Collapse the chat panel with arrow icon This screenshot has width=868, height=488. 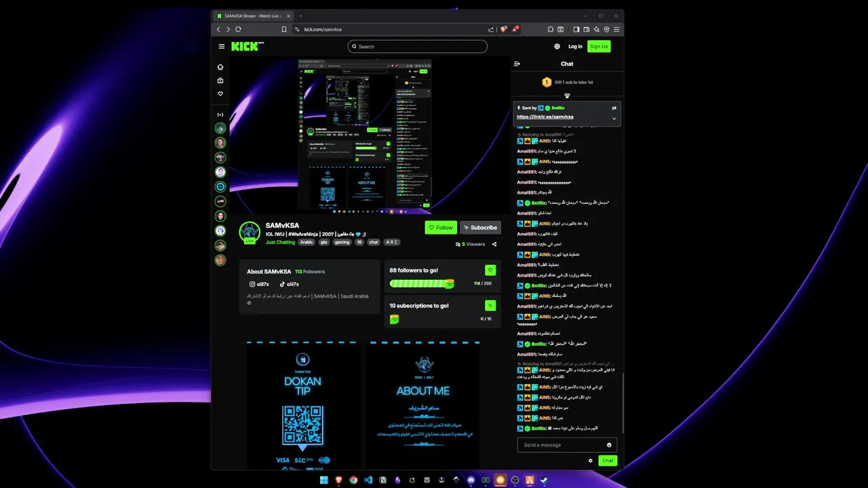tap(517, 64)
